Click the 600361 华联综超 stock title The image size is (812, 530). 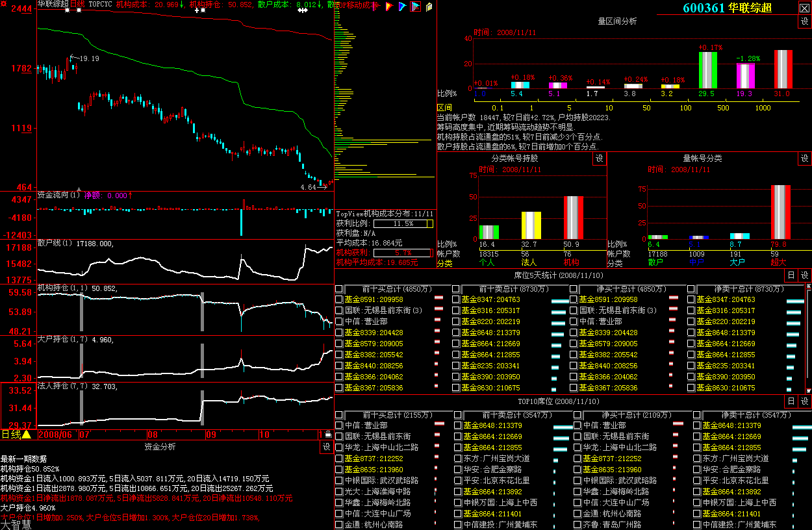(x=727, y=8)
